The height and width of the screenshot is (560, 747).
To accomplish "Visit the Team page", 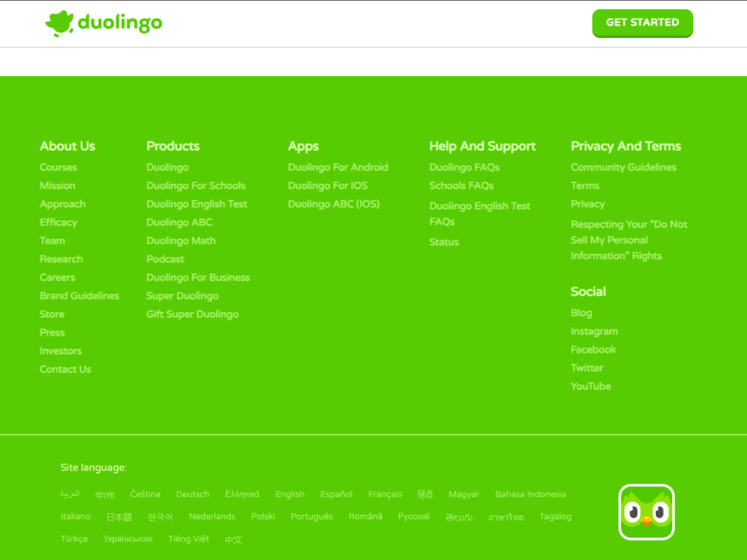I will (52, 241).
